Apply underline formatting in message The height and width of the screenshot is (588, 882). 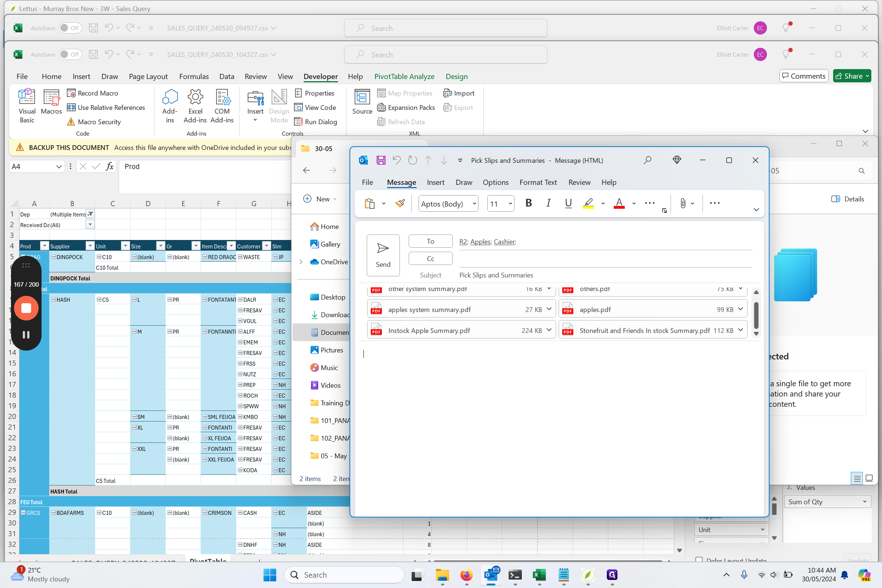(x=568, y=203)
